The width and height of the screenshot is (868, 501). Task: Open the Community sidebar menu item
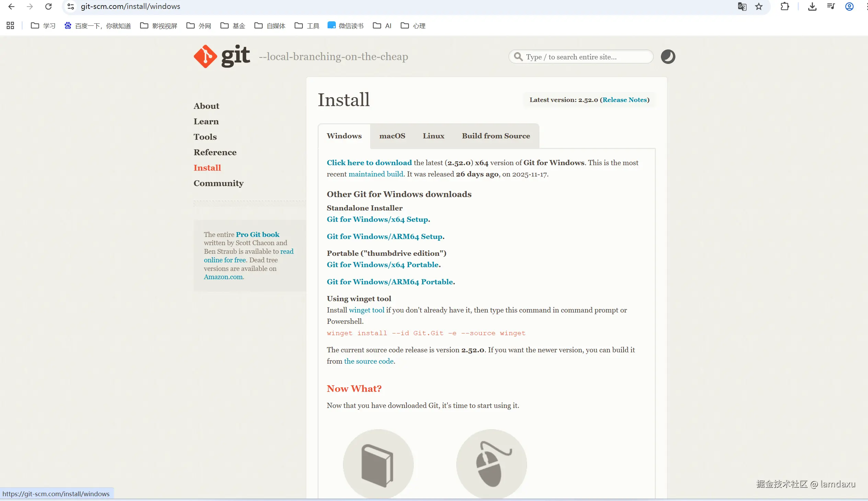(x=218, y=183)
